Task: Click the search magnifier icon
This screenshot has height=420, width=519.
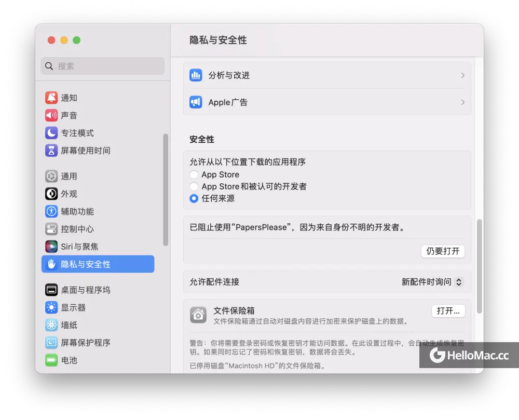Action: tap(49, 66)
